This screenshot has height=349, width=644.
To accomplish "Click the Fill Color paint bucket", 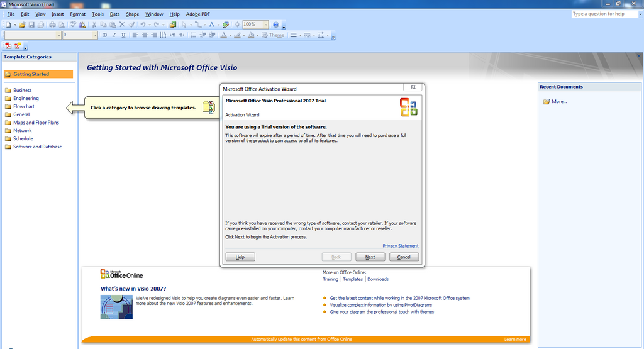I will point(250,35).
